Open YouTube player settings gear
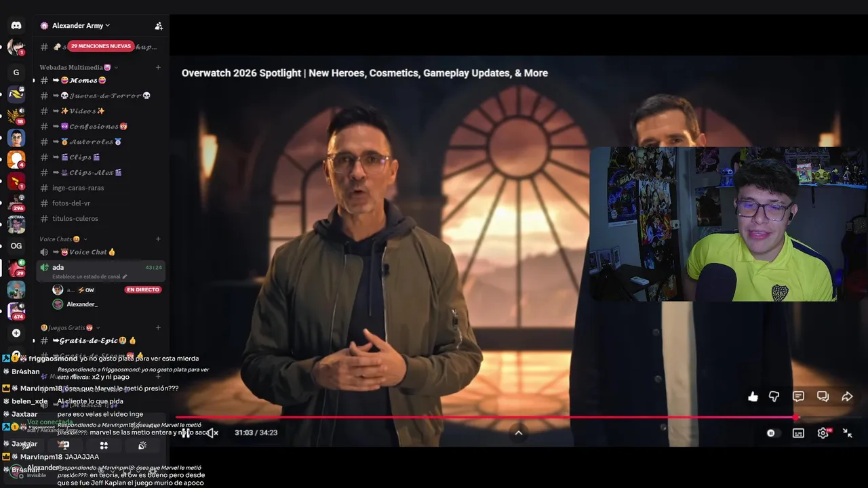This screenshot has width=868, height=488. [823, 432]
